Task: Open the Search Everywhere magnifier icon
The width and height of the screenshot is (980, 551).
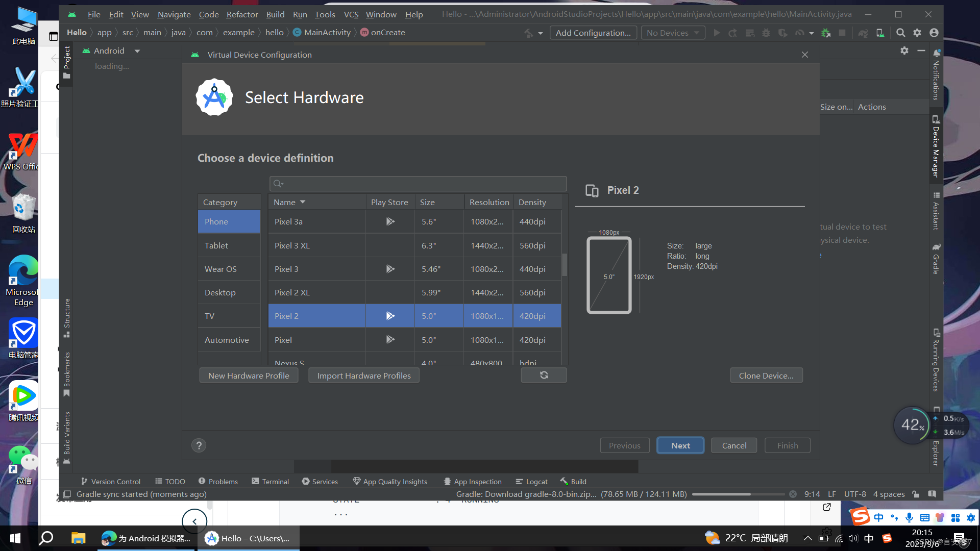Action: pyautogui.click(x=900, y=32)
